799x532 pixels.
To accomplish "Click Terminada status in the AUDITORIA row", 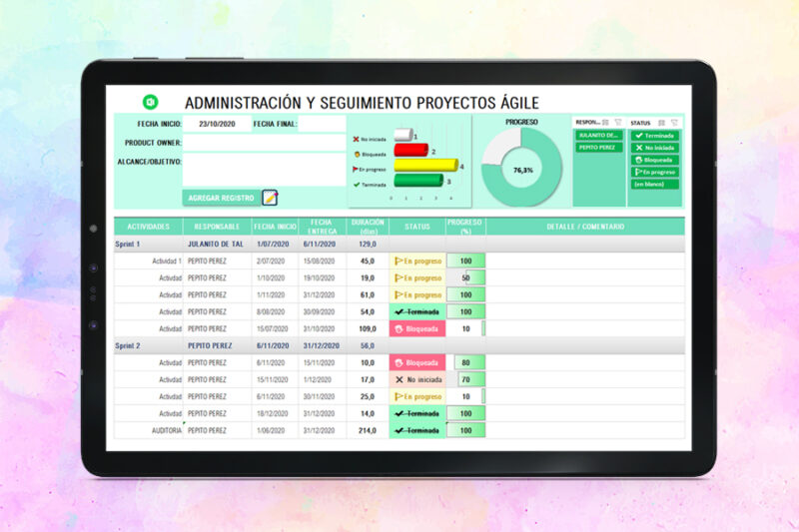I will 417,431.
